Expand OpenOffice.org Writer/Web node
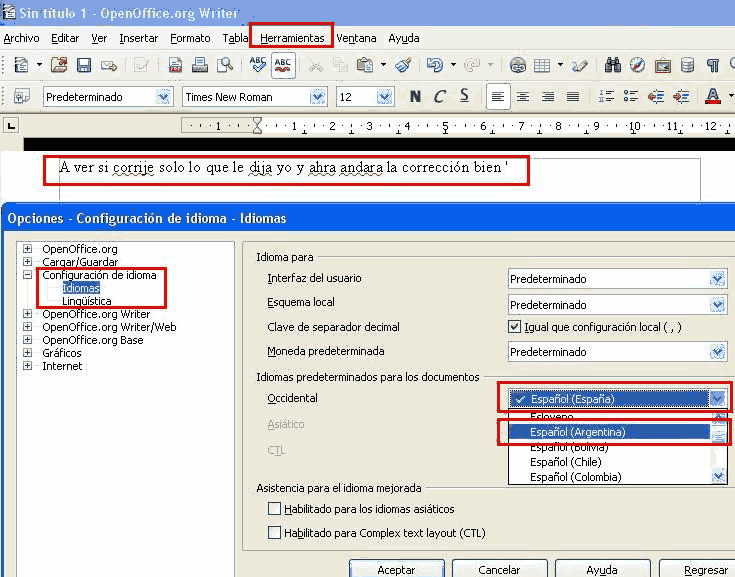This screenshot has width=735, height=577. tap(28, 327)
